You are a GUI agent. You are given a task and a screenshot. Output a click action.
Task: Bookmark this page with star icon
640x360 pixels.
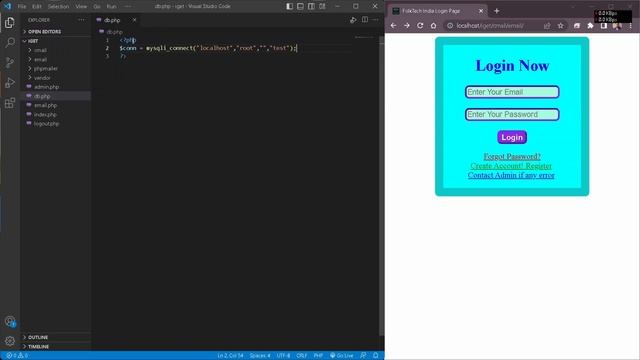(561, 26)
